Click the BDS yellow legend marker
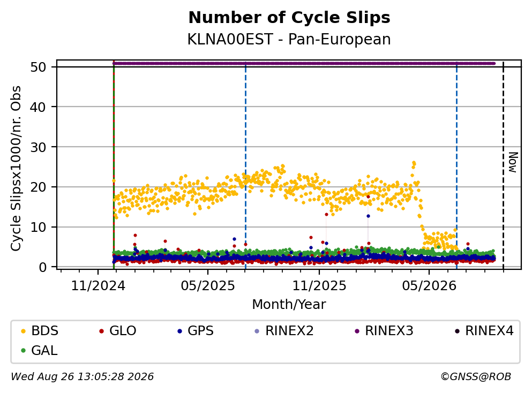Viewport: 532px width, 393px height. (23, 331)
